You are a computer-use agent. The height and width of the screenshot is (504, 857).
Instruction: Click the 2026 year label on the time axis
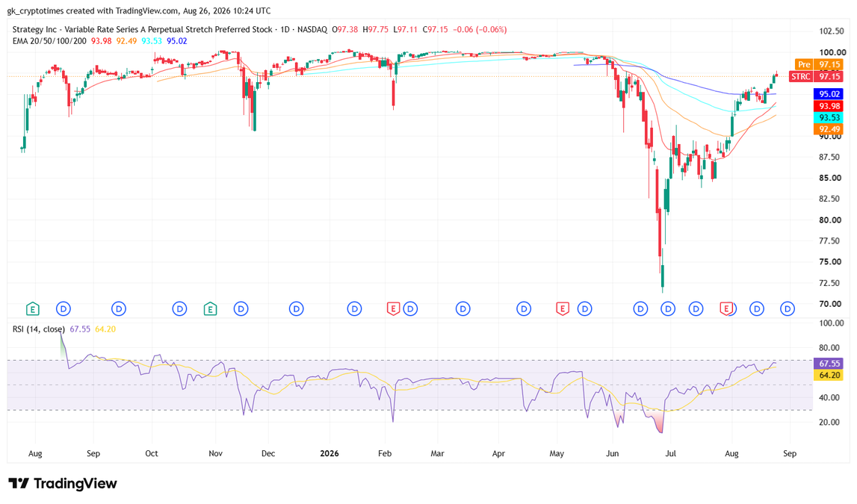point(330,454)
